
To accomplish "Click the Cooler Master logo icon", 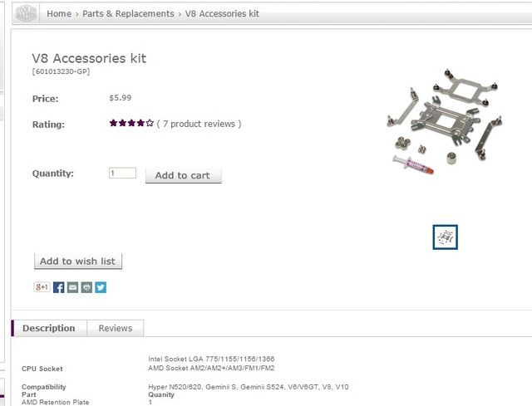I will (26, 14).
